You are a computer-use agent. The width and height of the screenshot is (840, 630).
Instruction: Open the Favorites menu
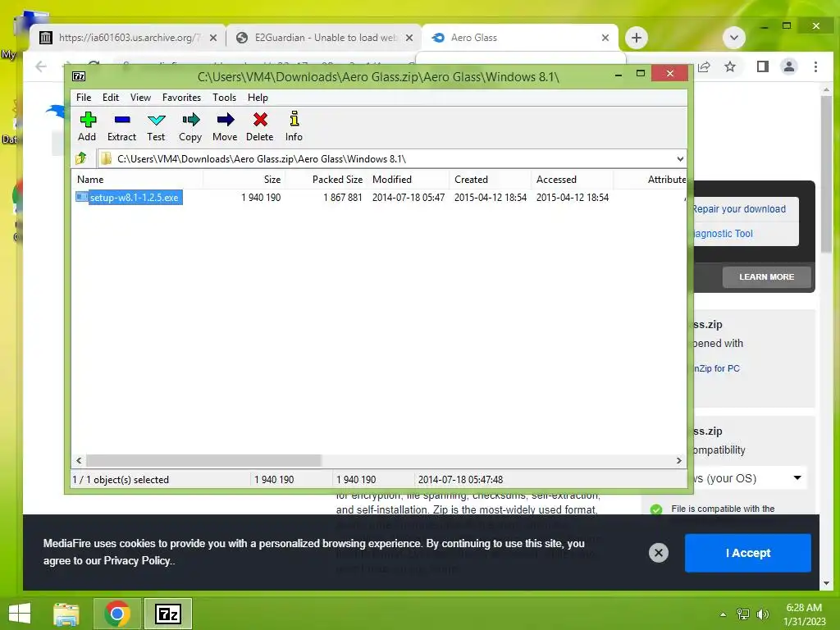(181, 98)
